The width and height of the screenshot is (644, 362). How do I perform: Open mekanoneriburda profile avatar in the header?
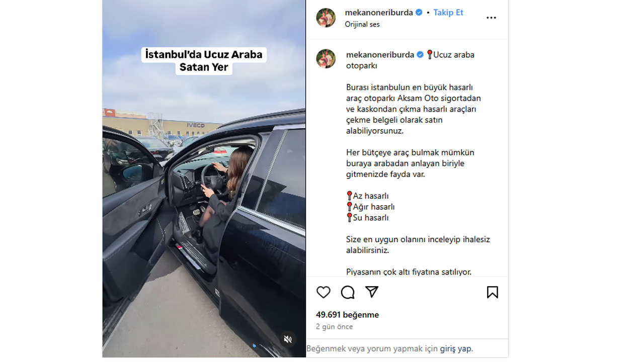326,18
